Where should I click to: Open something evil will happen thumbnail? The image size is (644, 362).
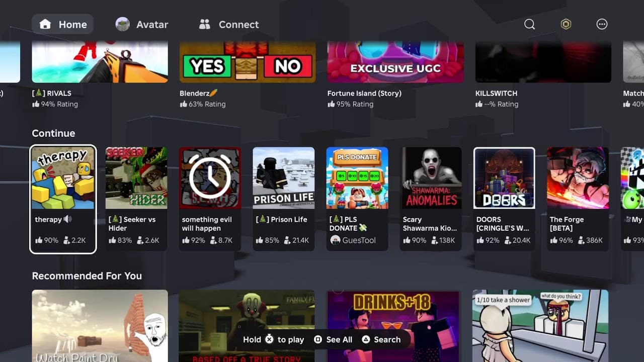pos(210,178)
